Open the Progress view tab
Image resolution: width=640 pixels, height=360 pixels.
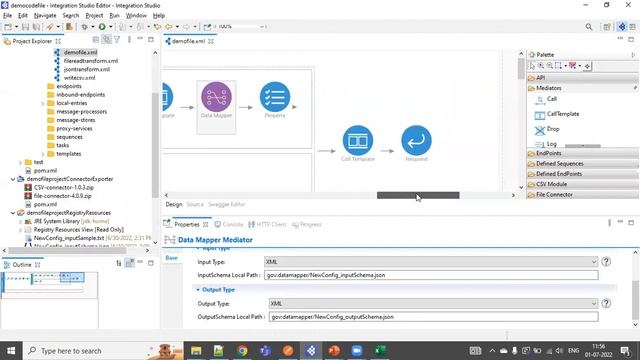click(x=307, y=224)
